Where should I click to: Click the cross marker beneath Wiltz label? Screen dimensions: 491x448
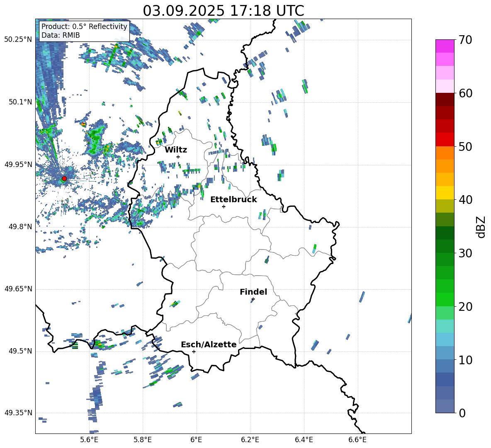point(178,157)
